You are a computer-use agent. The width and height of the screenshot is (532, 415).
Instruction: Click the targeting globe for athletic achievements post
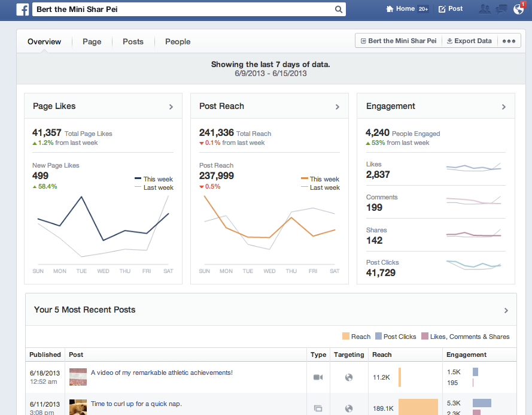pyautogui.click(x=349, y=377)
